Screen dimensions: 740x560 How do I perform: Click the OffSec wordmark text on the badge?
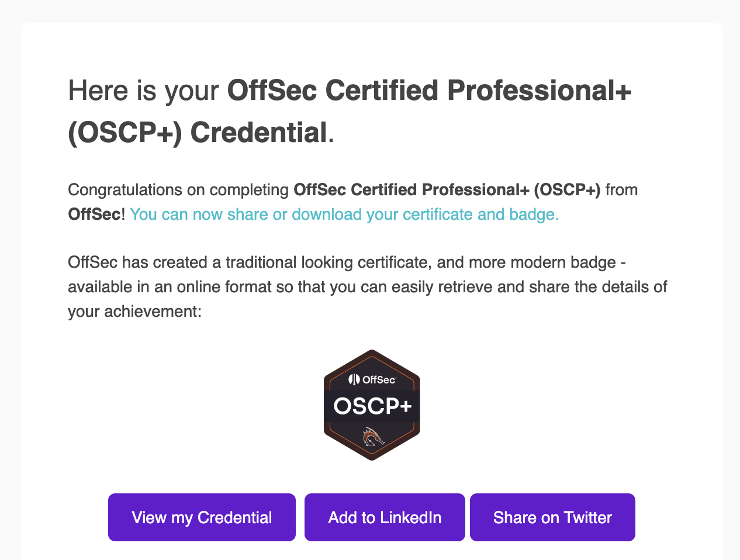tap(379, 380)
